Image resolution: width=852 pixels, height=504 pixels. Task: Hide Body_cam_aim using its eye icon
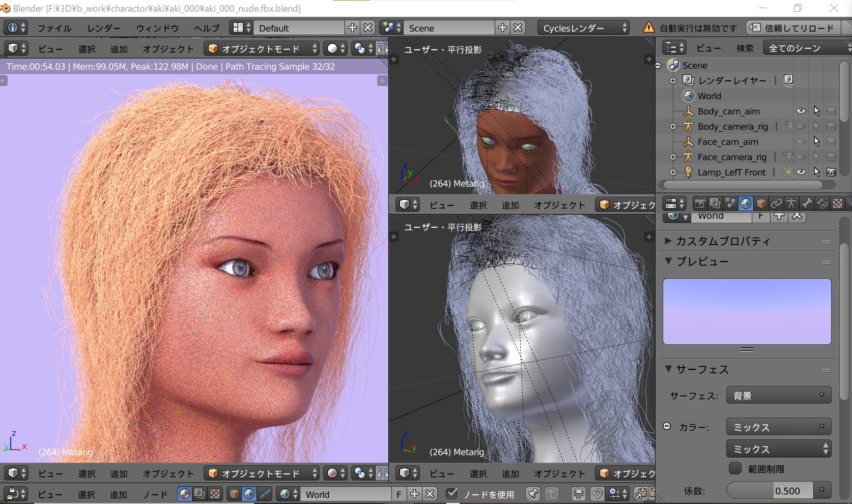click(x=801, y=111)
